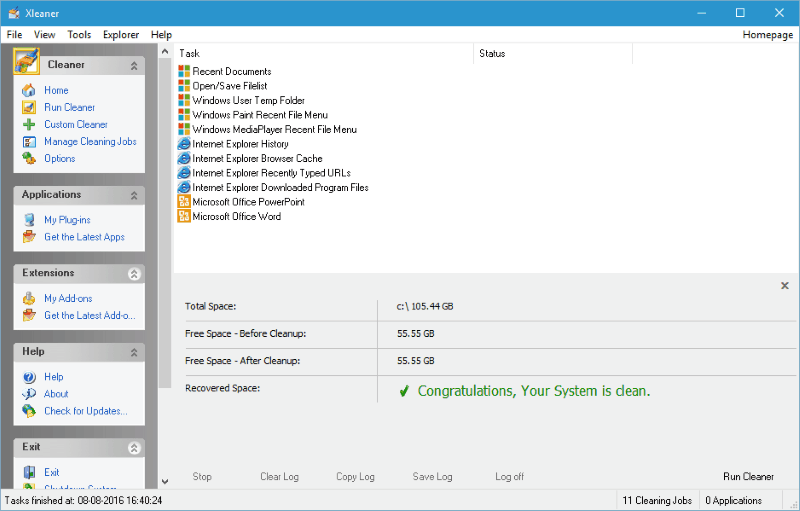Image resolution: width=800 pixels, height=511 pixels.
Task: Click 0 Applications in status bar
Action: click(x=734, y=500)
